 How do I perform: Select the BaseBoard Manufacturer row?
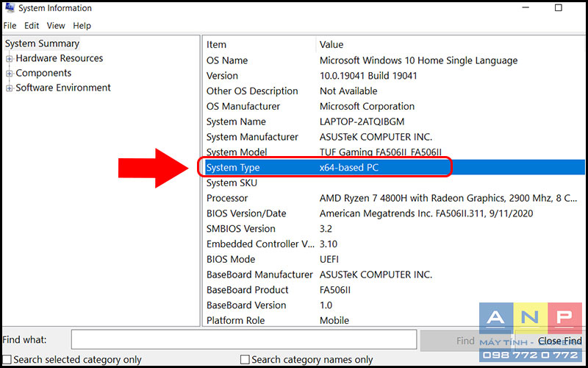tap(394, 275)
